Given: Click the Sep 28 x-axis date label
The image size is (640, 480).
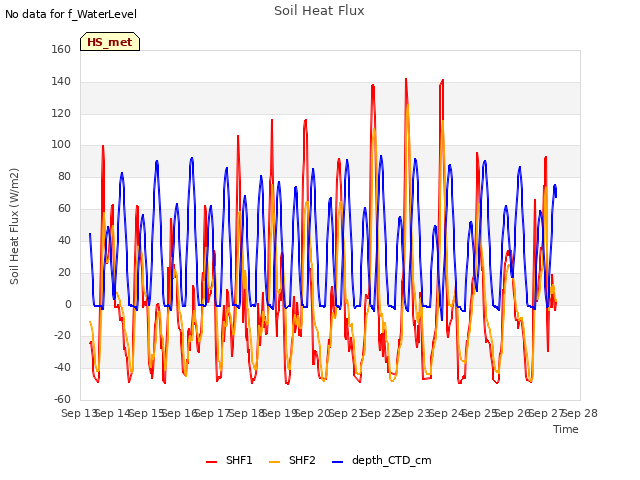Looking at the screenshot, I should 580,413.
